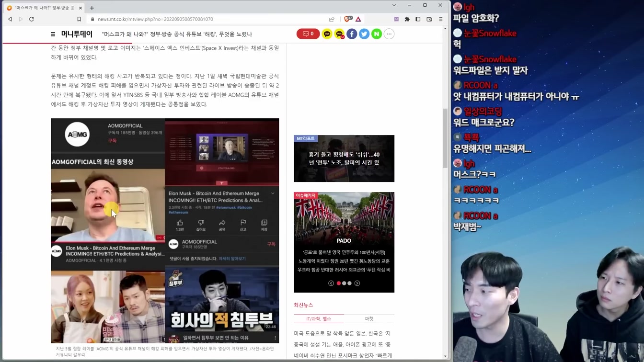
Task: Share the article on Naver
Action: click(377, 34)
